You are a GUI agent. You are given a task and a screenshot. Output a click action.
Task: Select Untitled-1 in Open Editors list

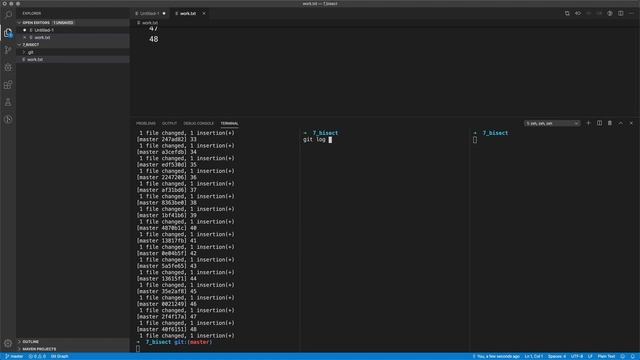pos(73,30)
